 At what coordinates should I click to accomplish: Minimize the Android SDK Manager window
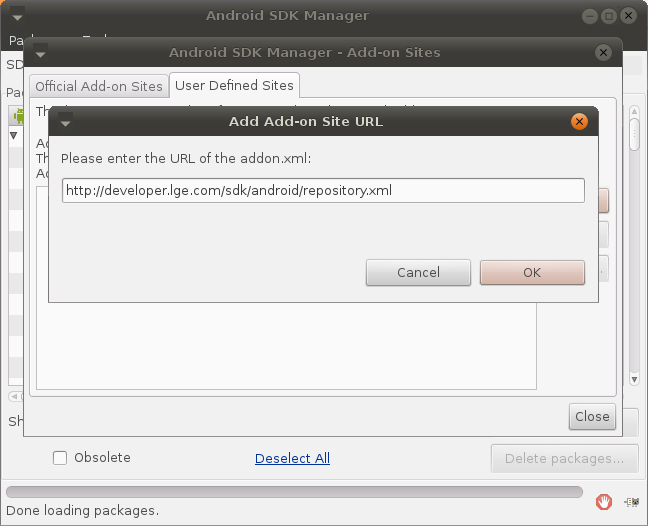590,16
